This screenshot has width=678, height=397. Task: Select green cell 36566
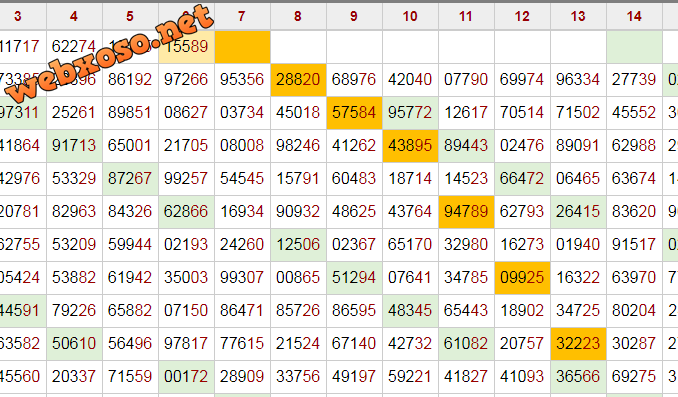[x=578, y=377]
